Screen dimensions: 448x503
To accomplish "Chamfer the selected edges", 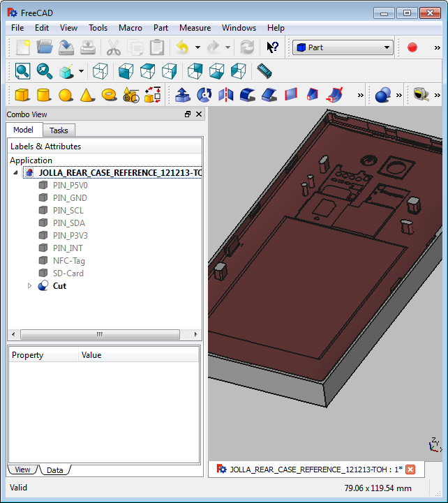I will click(x=269, y=95).
